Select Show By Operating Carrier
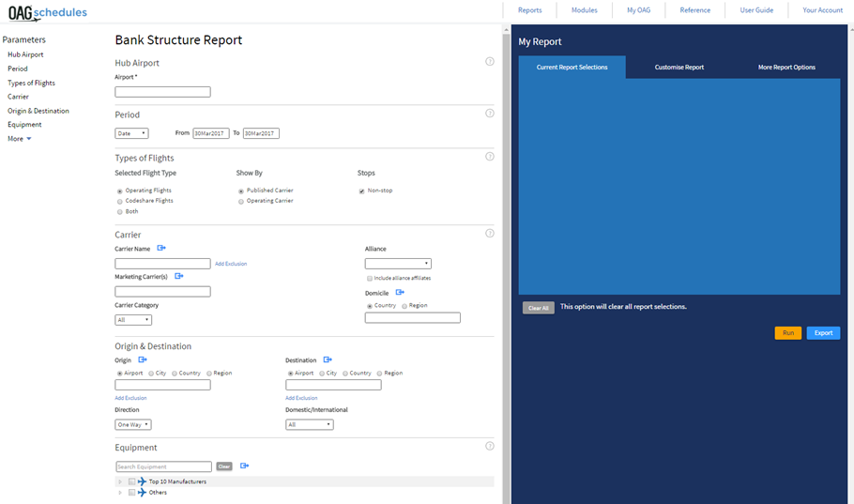This screenshot has height=504, width=854. click(x=241, y=202)
